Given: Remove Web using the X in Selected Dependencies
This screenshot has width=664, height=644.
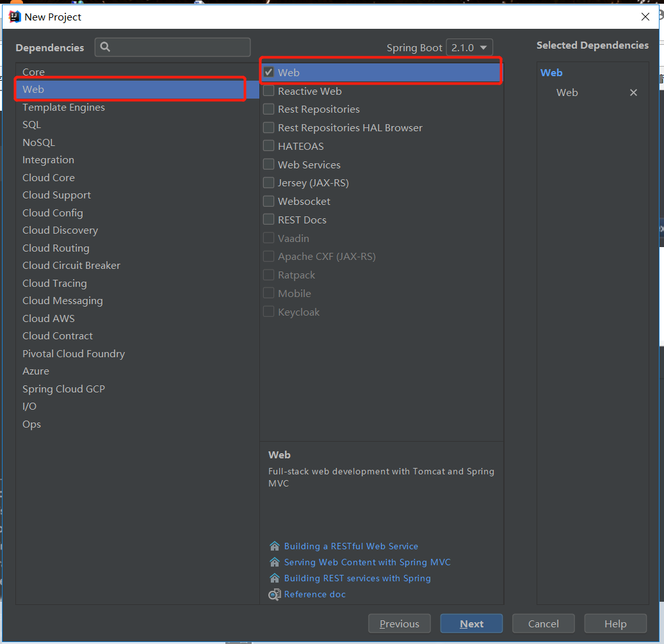Looking at the screenshot, I should point(633,92).
